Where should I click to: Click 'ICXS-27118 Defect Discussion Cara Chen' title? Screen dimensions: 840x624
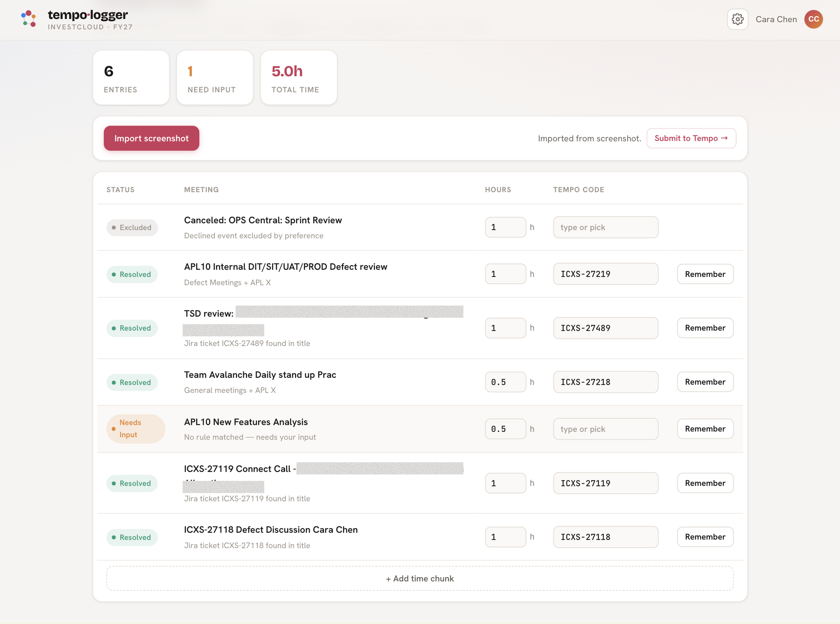click(x=271, y=530)
